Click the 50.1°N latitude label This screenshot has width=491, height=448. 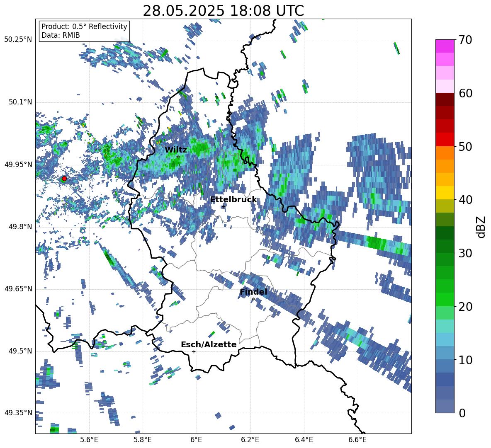pos(20,102)
